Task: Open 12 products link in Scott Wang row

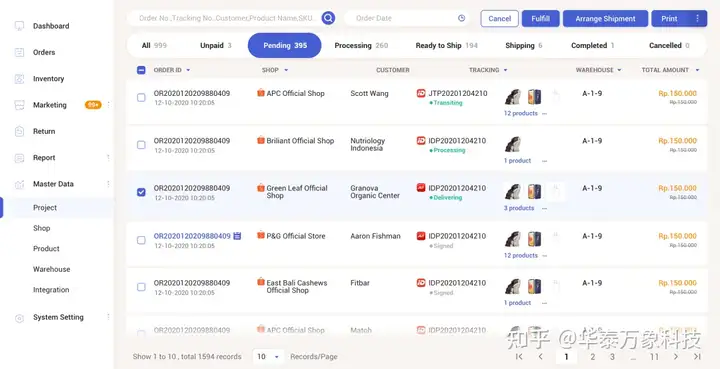Action: click(x=521, y=113)
